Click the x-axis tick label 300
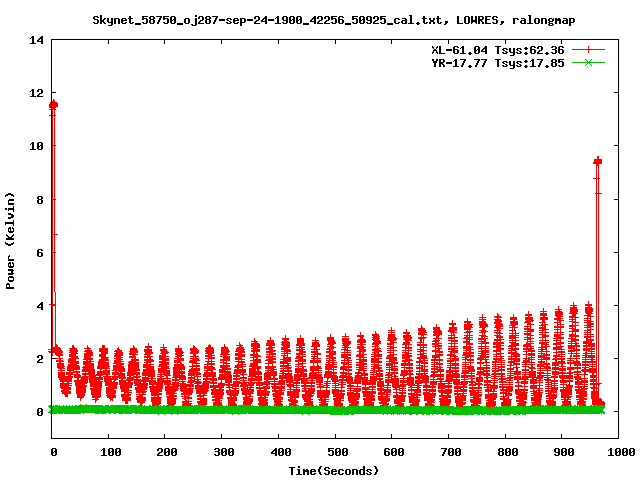 click(224, 452)
